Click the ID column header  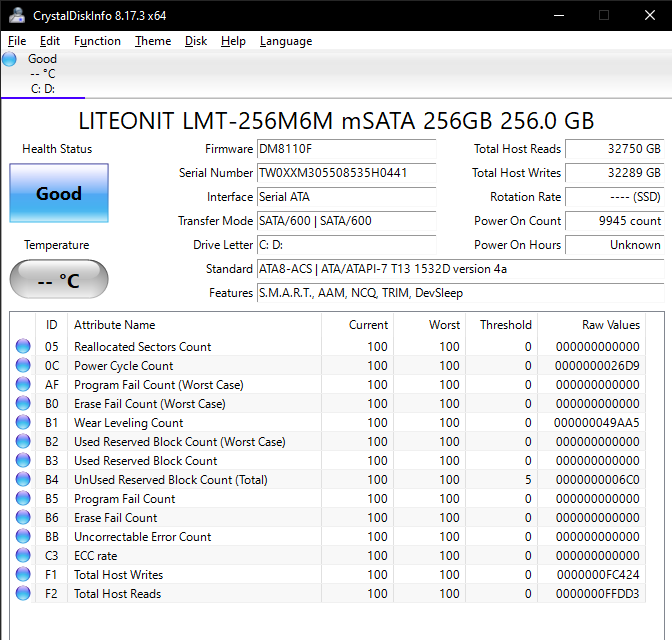(x=51, y=325)
